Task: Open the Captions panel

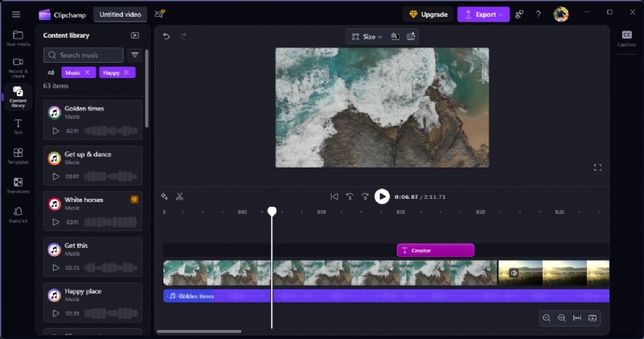Action: tap(626, 37)
